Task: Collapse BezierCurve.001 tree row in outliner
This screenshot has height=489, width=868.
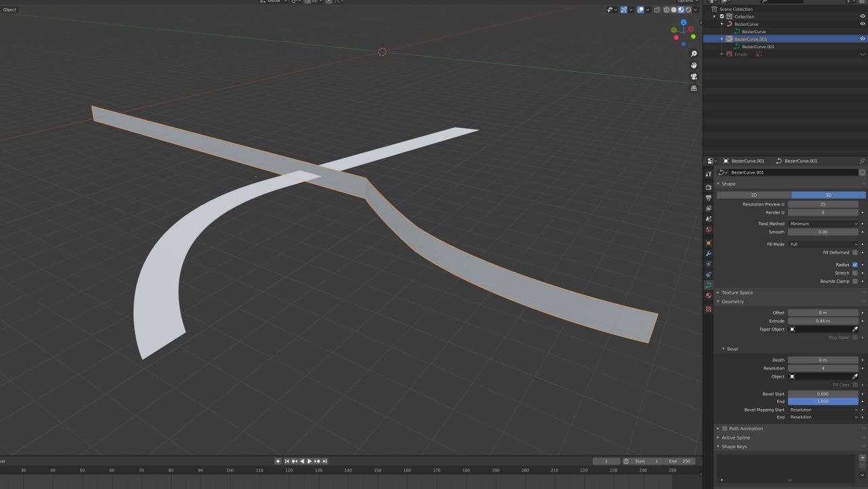Action: [x=722, y=39]
